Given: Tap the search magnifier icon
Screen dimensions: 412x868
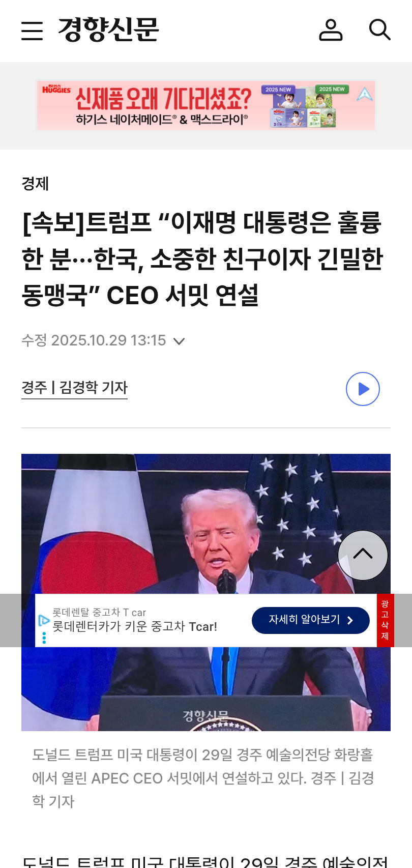Looking at the screenshot, I should 379,30.
